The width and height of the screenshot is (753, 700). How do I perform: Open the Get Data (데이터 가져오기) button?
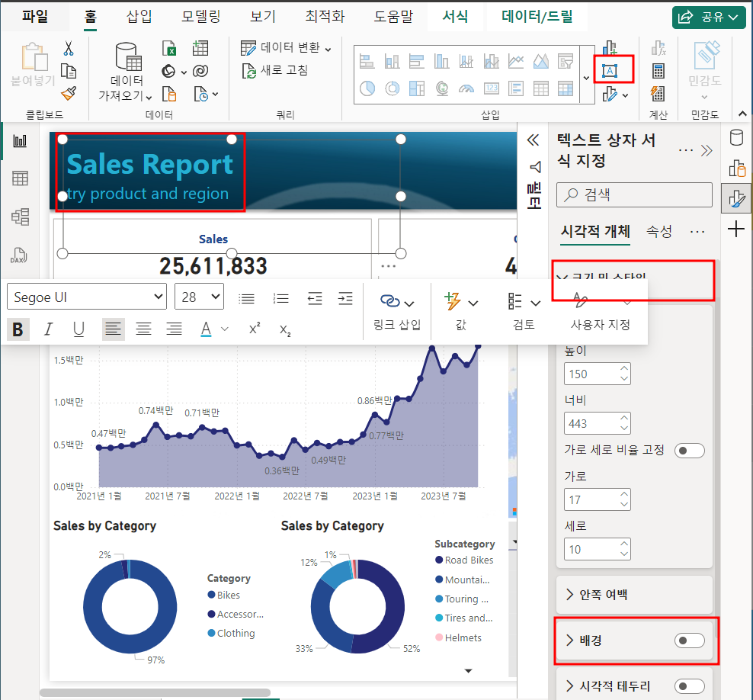click(x=127, y=72)
